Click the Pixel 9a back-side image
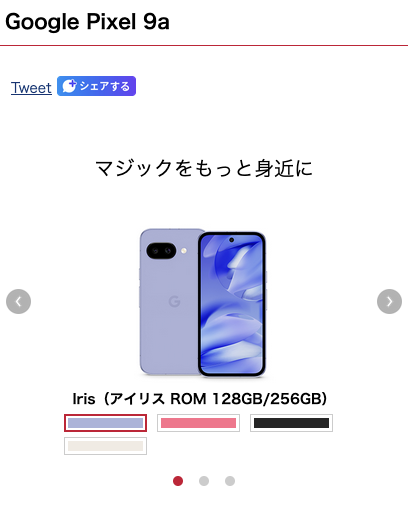This screenshot has width=408, height=513. pos(168,302)
